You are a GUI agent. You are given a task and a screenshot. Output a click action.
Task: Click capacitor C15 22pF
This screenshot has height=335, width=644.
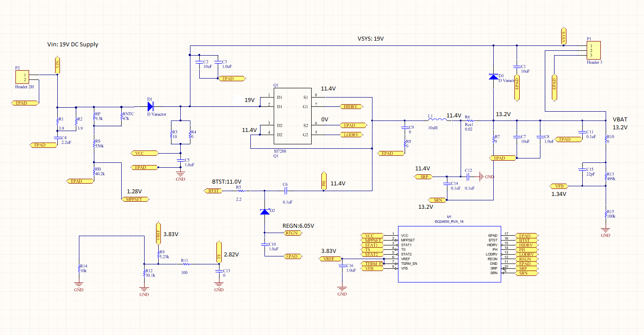[x=582, y=169]
